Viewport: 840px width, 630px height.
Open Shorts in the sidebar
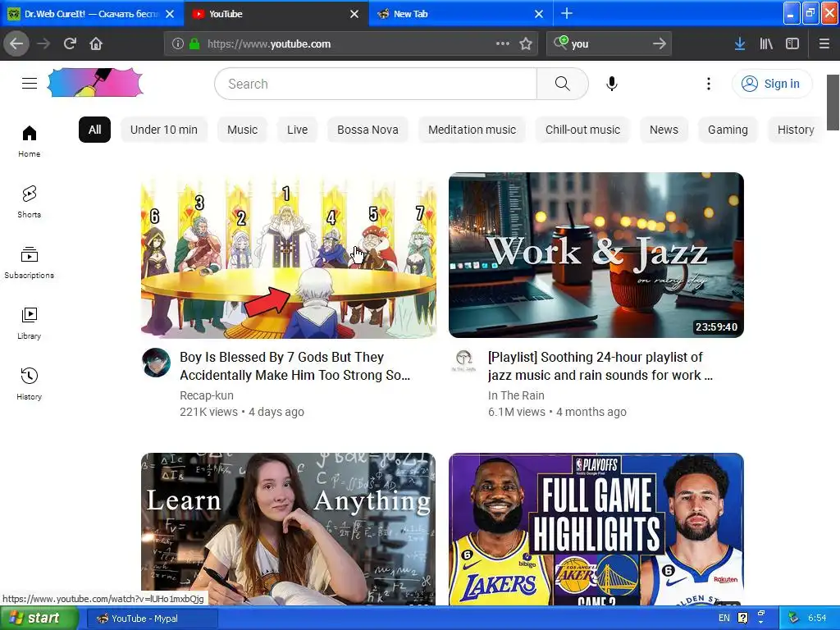click(x=29, y=202)
